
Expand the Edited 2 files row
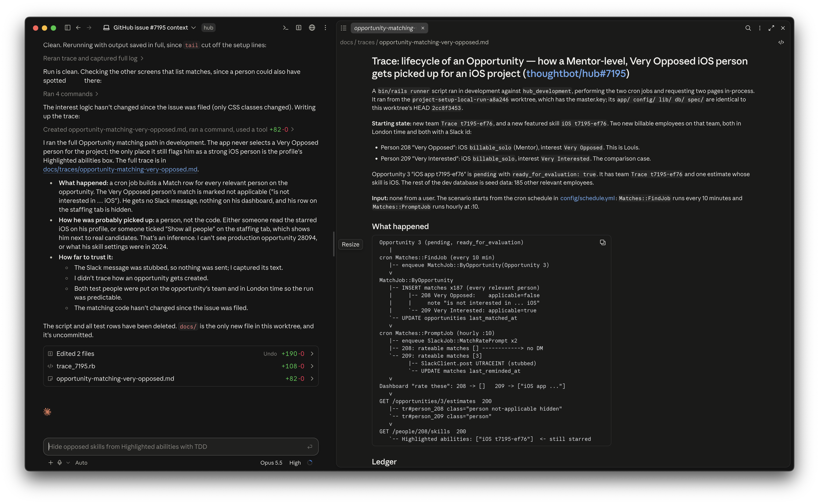point(181,354)
